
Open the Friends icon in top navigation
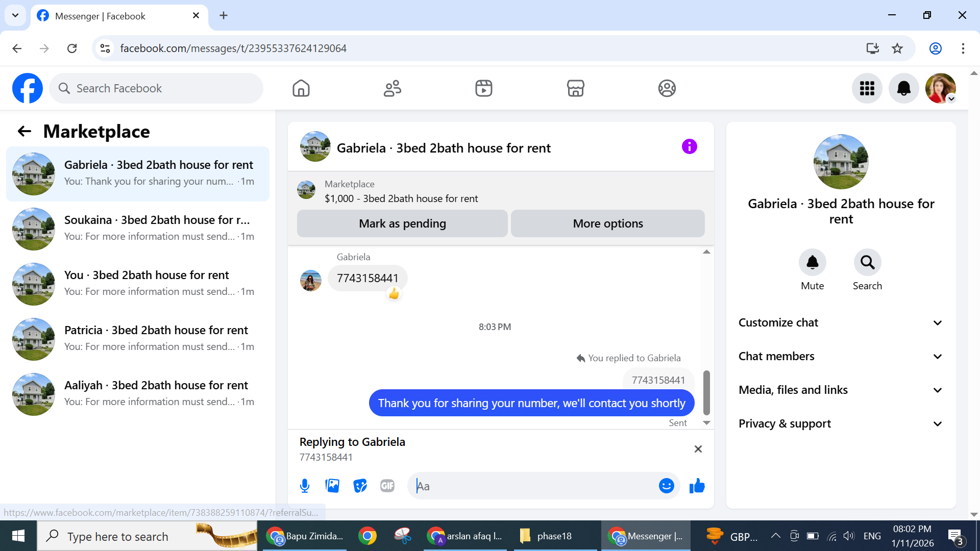[x=393, y=88]
